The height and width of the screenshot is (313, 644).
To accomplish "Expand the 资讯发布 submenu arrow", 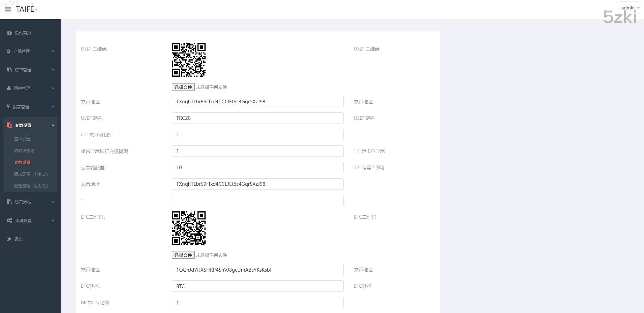I will tap(53, 202).
